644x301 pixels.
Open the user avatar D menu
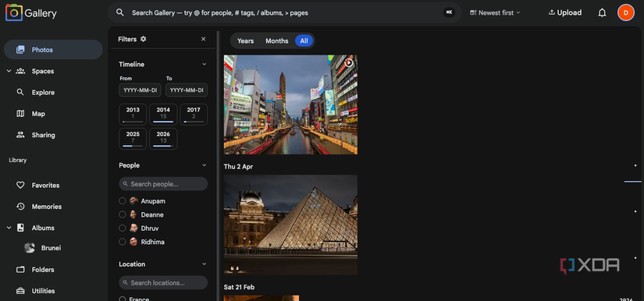tap(625, 12)
